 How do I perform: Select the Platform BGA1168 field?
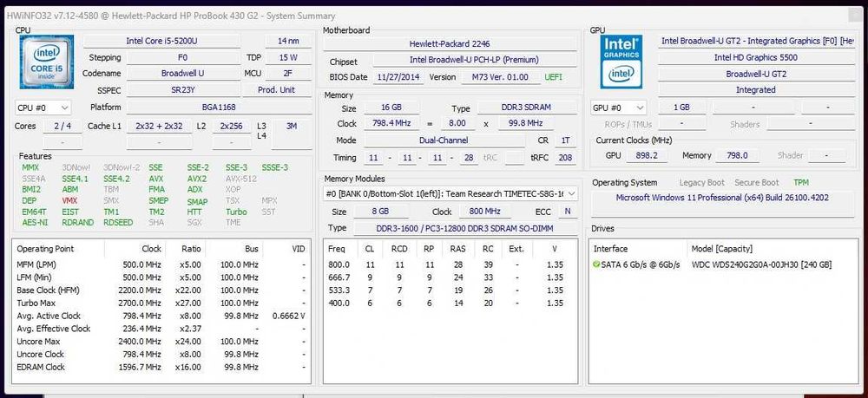pyautogui.click(x=219, y=108)
